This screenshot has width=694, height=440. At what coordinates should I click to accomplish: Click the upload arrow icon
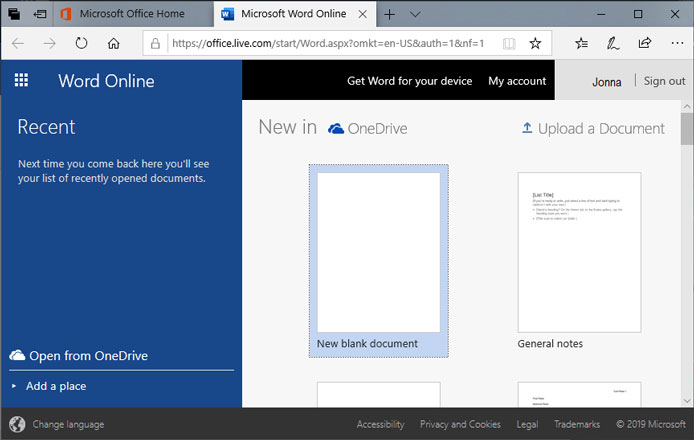pyautogui.click(x=527, y=127)
